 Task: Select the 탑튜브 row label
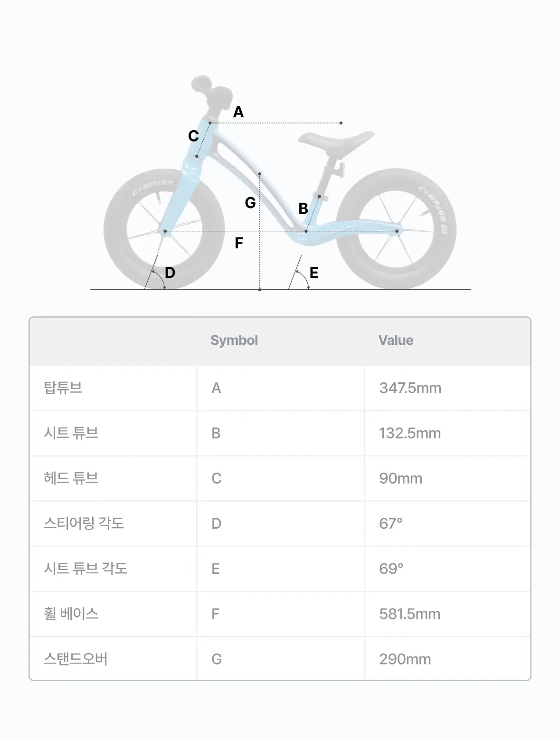tap(63, 388)
